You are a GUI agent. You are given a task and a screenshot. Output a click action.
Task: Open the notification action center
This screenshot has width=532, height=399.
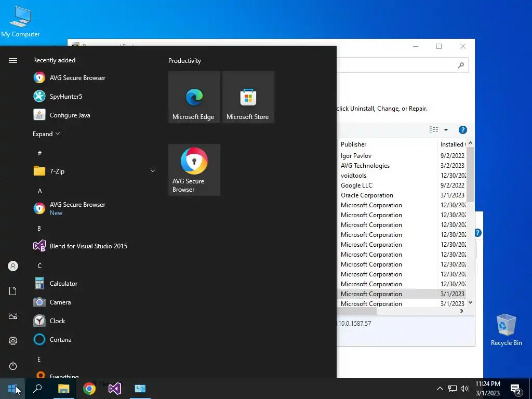pos(516,389)
